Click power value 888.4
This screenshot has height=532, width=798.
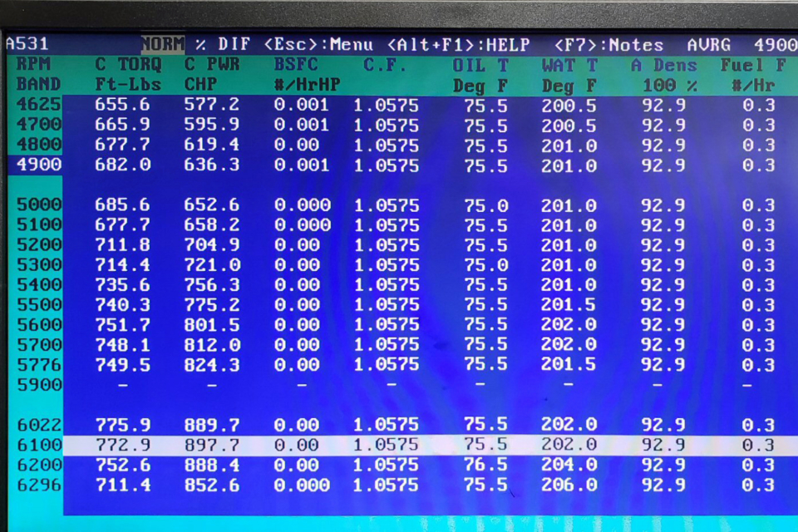(212, 465)
